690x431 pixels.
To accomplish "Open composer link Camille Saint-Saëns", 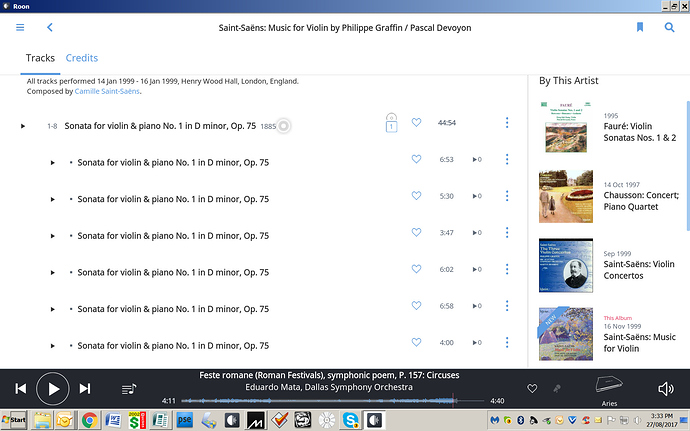I will click(107, 92).
